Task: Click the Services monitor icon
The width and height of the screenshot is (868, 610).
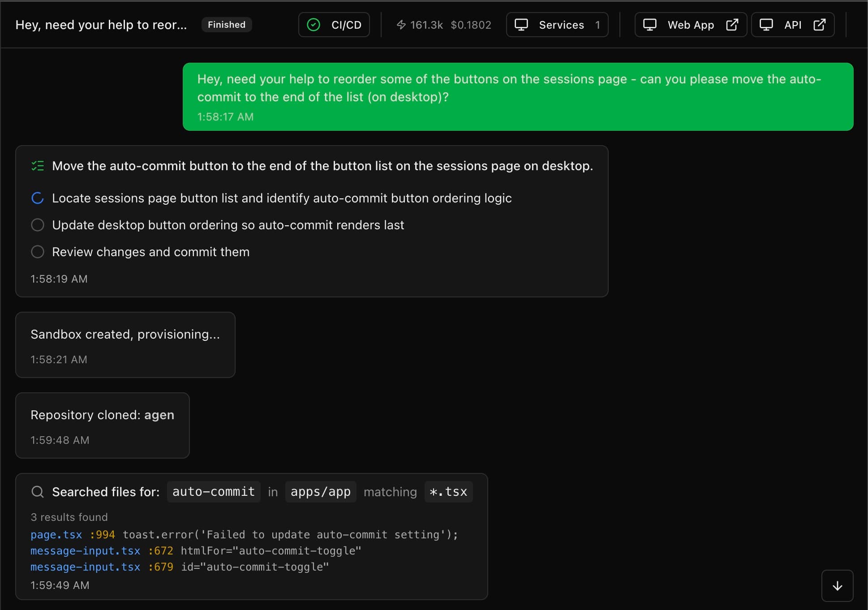Action: (521, 25)
